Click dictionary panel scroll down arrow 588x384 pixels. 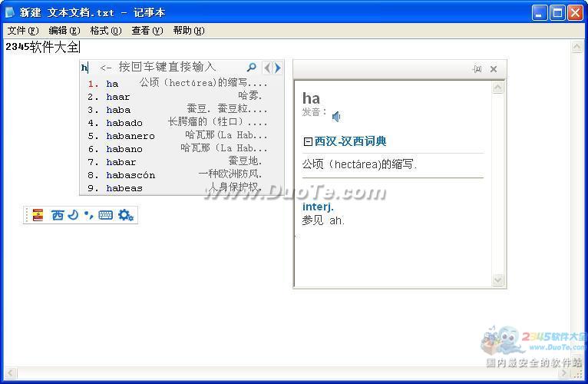point(497,280)
